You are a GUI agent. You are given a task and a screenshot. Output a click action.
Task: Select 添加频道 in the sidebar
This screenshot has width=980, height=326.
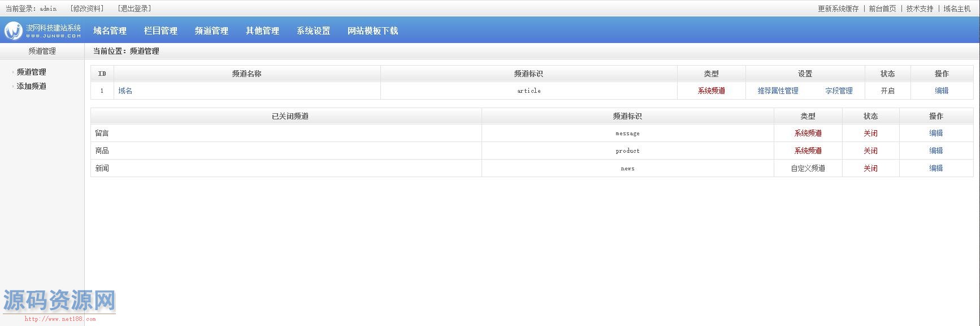tap(32, 86)
